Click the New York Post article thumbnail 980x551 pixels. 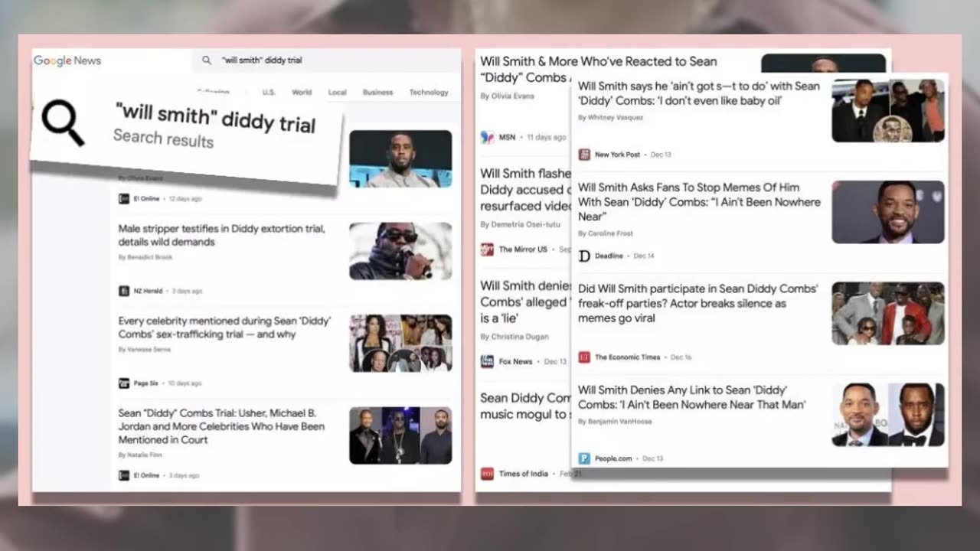(x=888, y=110)
